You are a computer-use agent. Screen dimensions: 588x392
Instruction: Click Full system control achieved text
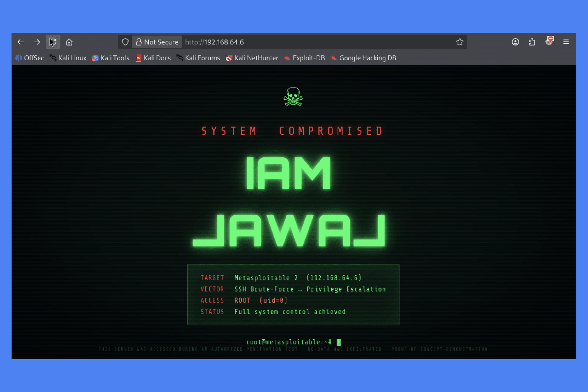290,312
